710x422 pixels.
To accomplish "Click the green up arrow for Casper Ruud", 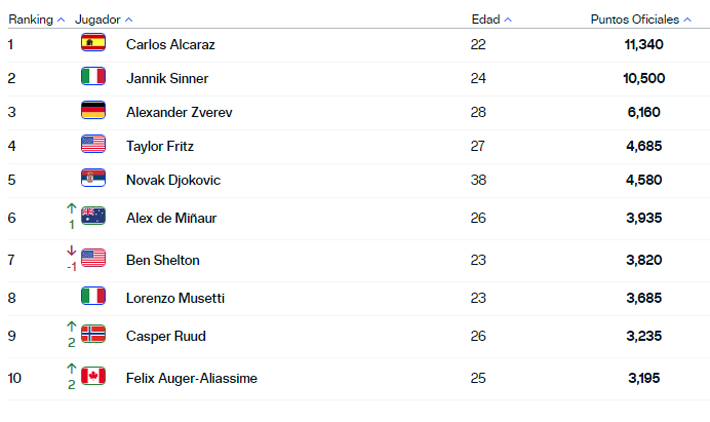I will (x=71, y=327).
